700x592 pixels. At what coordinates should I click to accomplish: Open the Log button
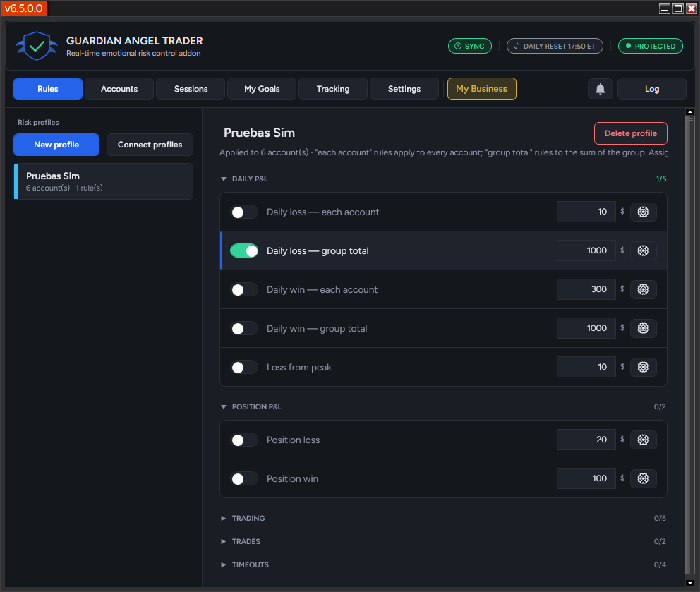point(652,89)
